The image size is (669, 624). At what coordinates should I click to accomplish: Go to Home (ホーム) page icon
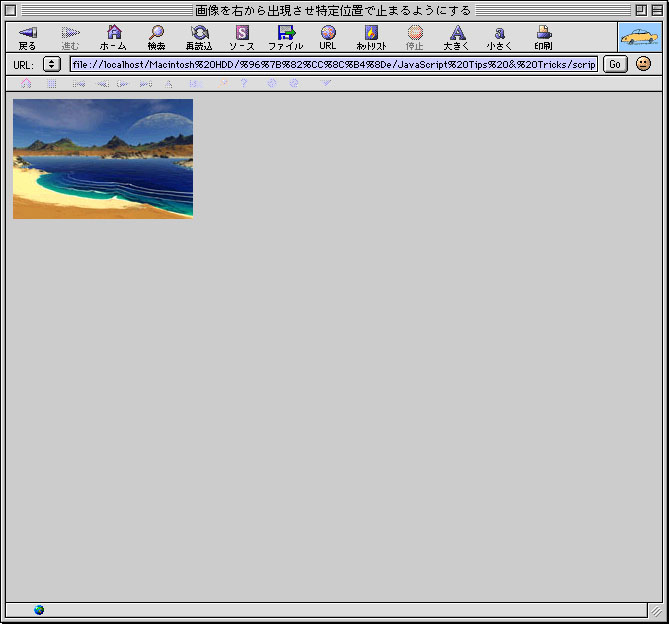pos(114,32)
